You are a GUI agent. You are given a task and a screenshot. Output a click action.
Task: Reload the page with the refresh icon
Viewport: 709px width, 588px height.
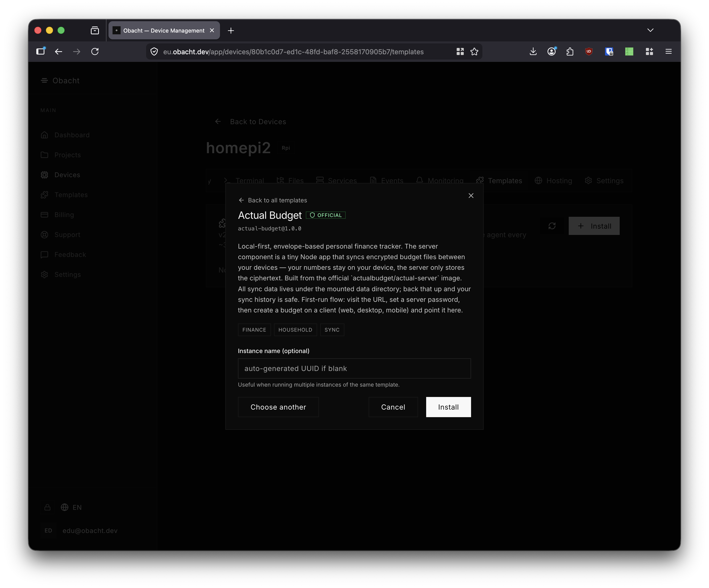95,51
